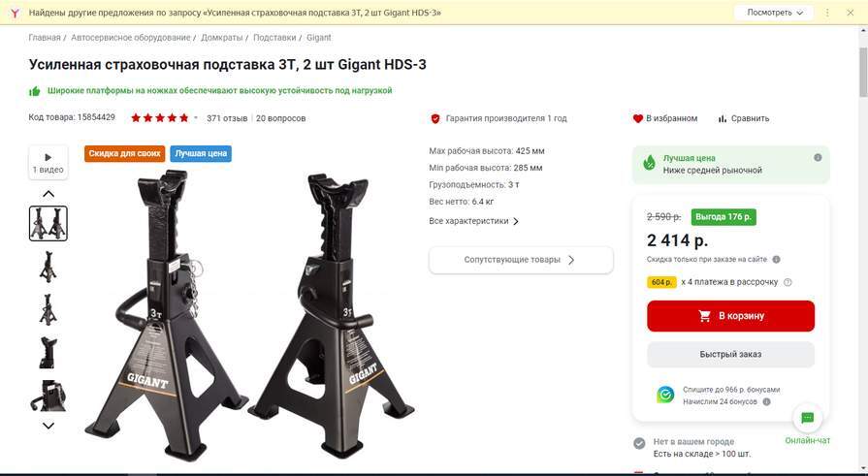Image resolution: width=868 pixels, height=476 pixels.
Task: Click info icon next to 'Скидка только при заказе на сайте'
Action: point(776,260)
